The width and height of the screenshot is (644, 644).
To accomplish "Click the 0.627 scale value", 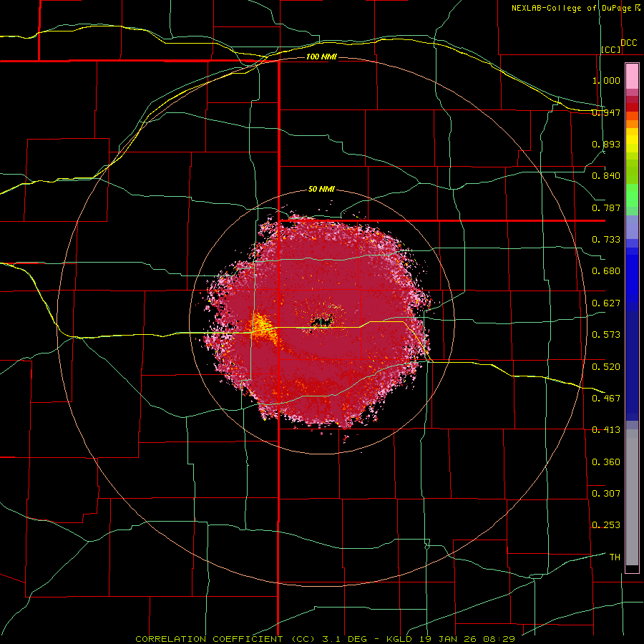I will pos(606,303).
